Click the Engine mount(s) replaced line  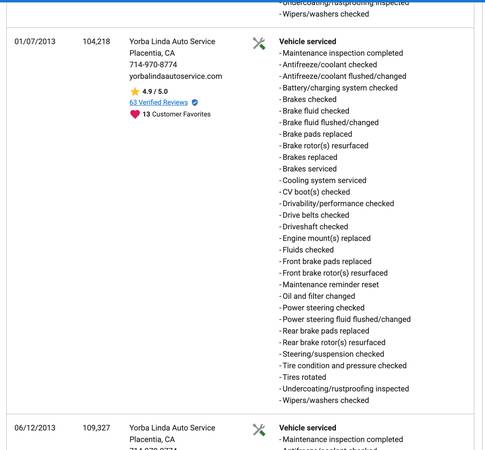[325, 238]
